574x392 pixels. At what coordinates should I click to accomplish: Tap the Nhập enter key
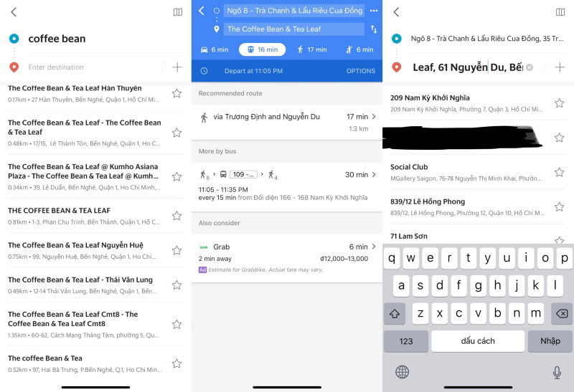point(550,341)
